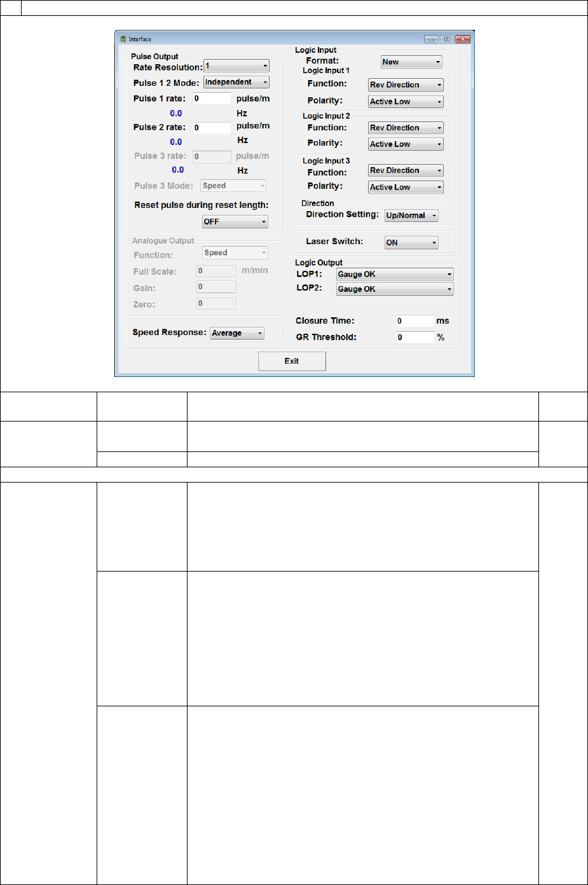Click the GR Threshold input field
The width and height of the screenshot is (588, 885).
coord(414,338)
